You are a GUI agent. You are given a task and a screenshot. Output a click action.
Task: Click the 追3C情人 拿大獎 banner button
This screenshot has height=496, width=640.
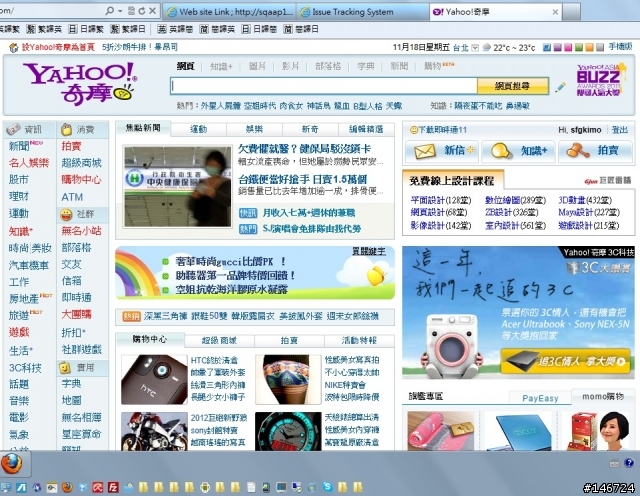pyautogui.click(x=566, y=361)
